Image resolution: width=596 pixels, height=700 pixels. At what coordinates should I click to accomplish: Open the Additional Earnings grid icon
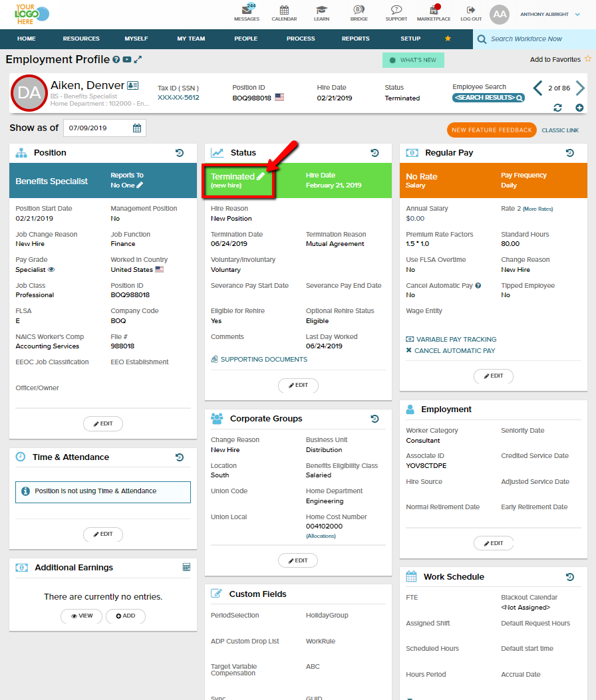187,567
